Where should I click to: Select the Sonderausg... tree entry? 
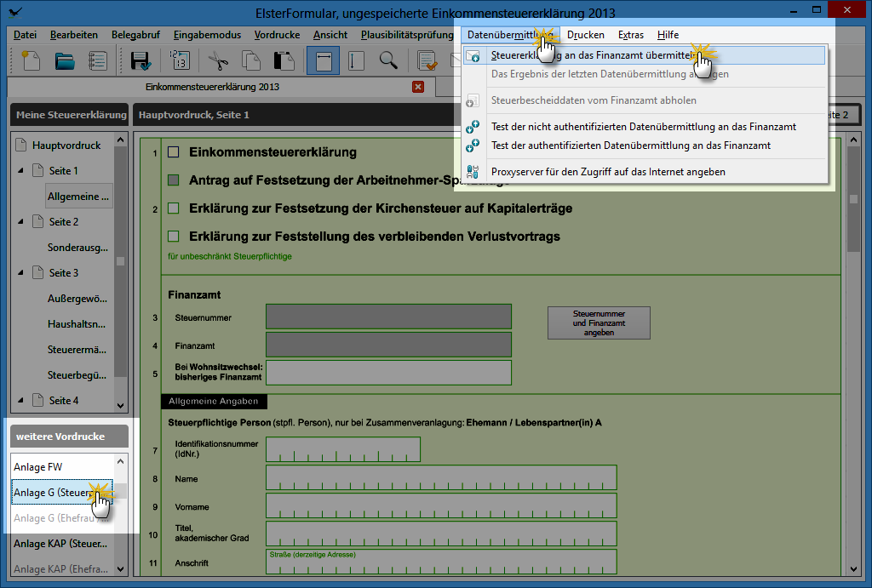(77, 248)
